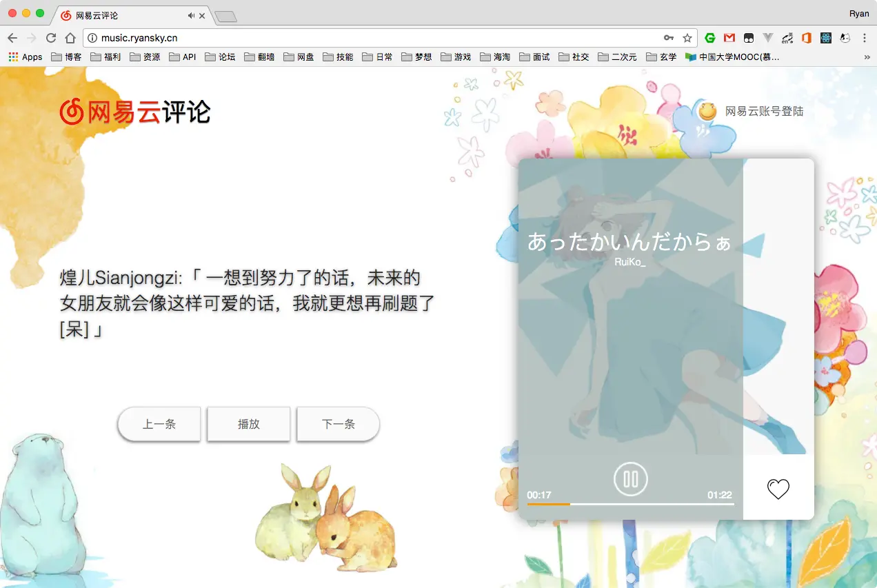Open the 面试 bookmark folder

click(535, 57)
